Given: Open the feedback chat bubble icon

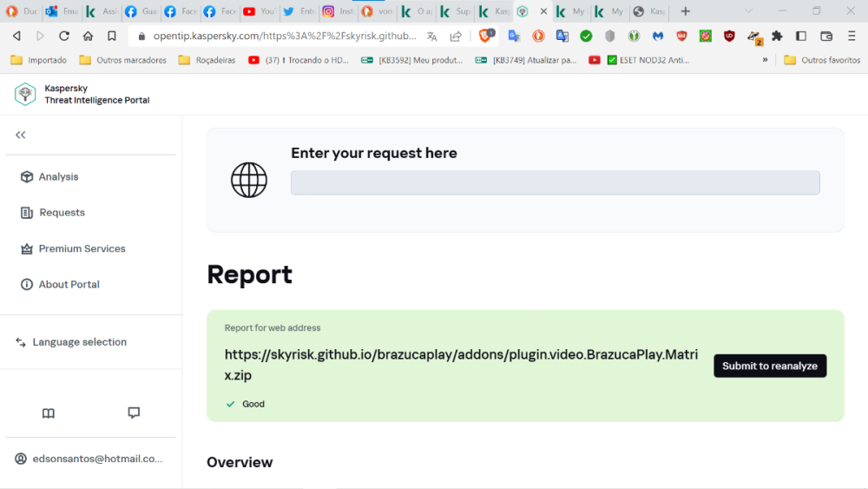Looking at the screenshot, I should [x=134, y=413].
